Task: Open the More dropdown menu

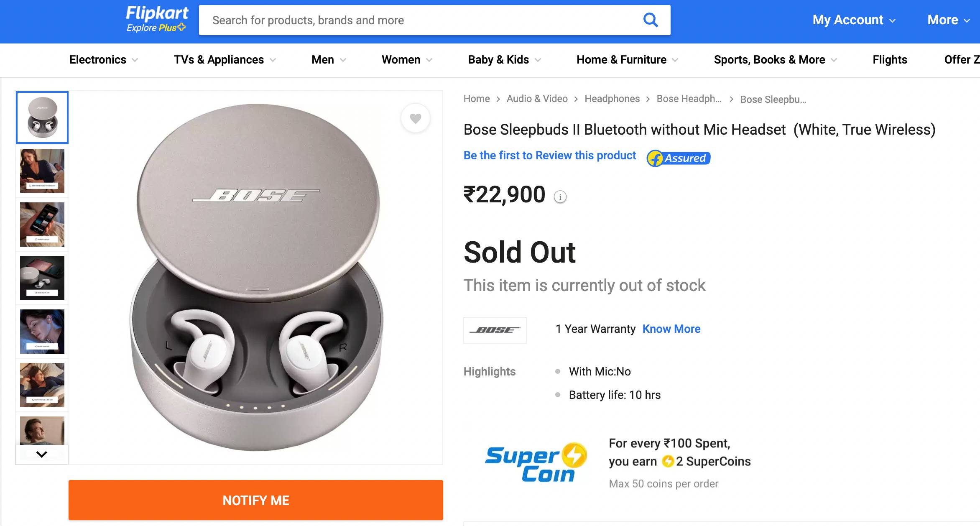Action: click(x=948, y=20)
